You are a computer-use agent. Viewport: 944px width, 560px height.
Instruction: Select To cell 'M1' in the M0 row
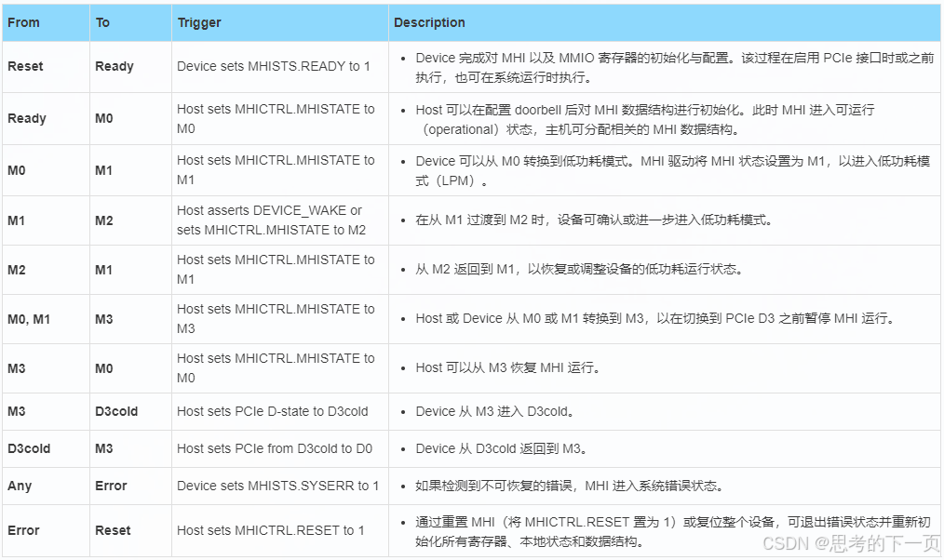(x=104, y=170)
